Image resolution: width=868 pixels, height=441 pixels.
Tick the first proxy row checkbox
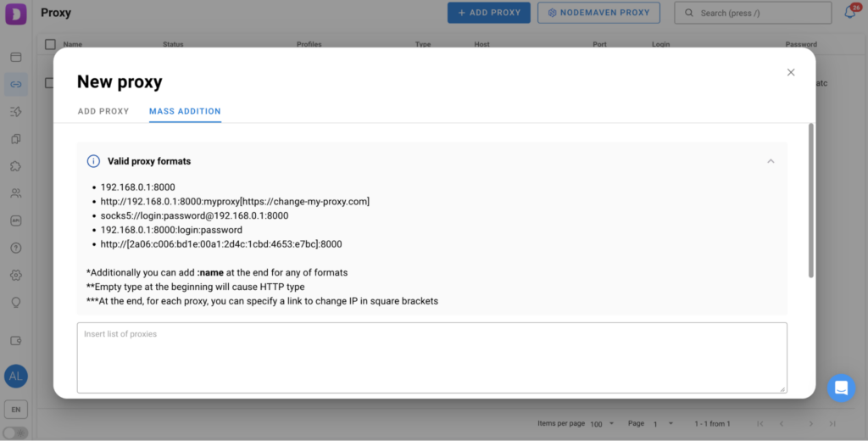pos(50,83)
